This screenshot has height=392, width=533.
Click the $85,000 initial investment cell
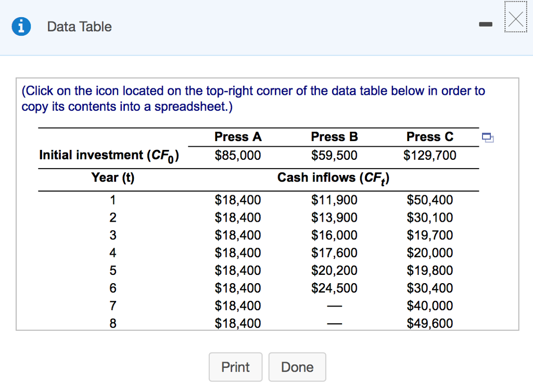coord(238,155)
